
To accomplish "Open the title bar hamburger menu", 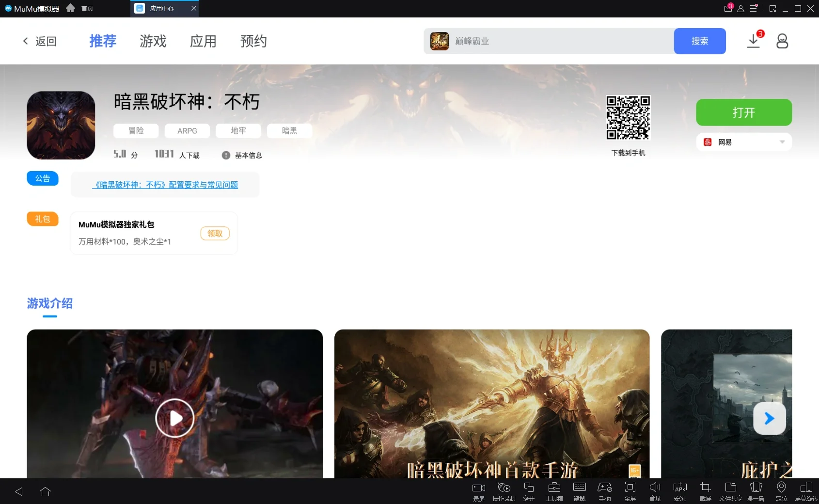I will pos(754,8).
